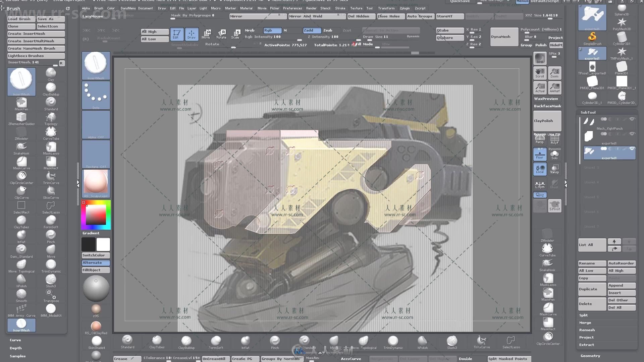
Task: Expand the Merge subtool section
Action: coord(585,322)
